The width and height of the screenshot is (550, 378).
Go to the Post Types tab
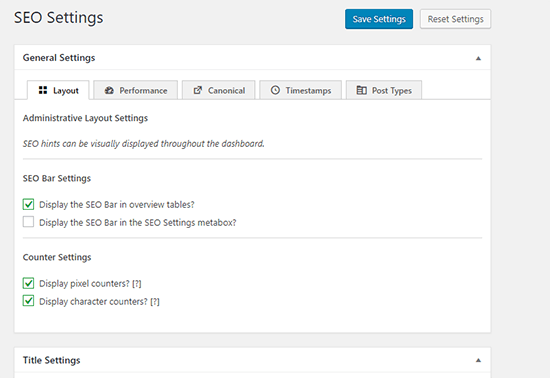pos(384,90)
